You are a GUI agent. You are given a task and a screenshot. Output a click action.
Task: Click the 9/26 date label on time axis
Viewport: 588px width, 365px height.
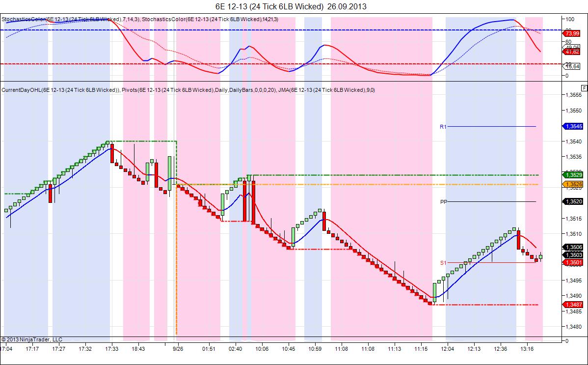tap(178, 349)
